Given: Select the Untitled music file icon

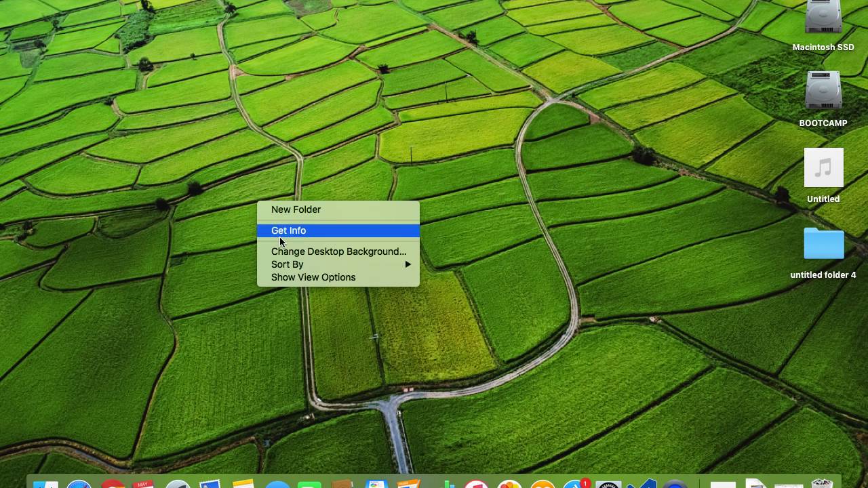Looking at the screenshot, I should coord(823,167).
